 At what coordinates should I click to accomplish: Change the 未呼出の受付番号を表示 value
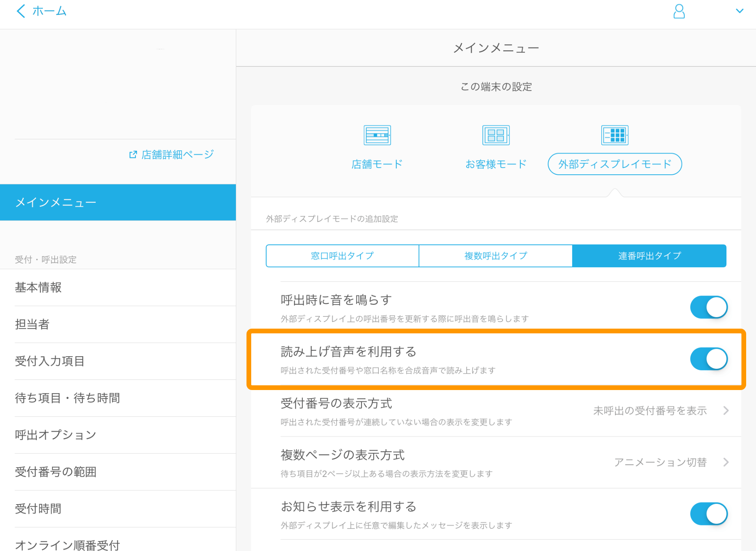pos(650,410)
